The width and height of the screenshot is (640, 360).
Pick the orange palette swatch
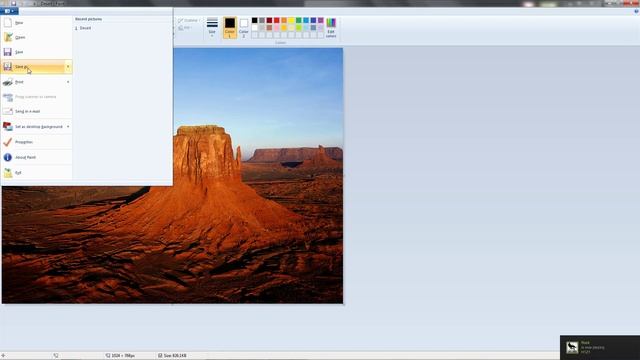point(284,20)
